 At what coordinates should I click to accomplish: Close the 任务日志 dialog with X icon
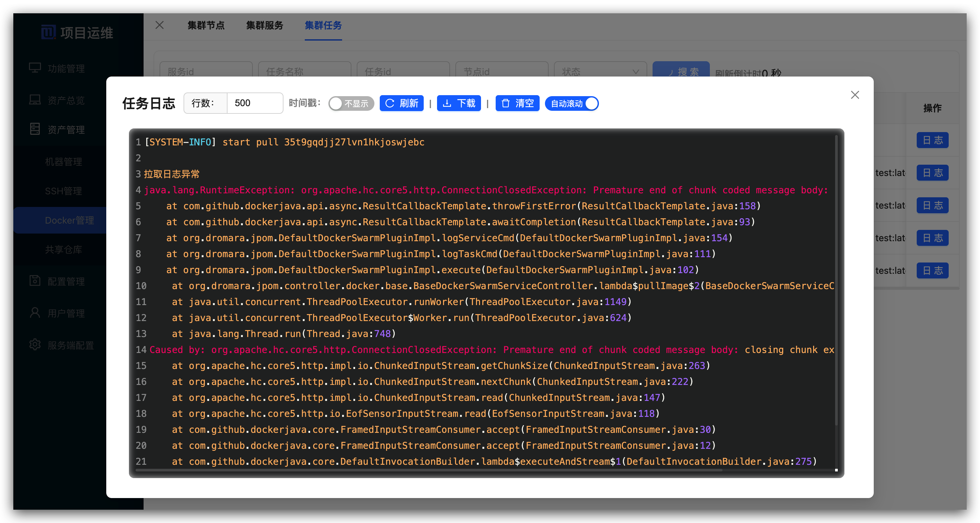855,95
